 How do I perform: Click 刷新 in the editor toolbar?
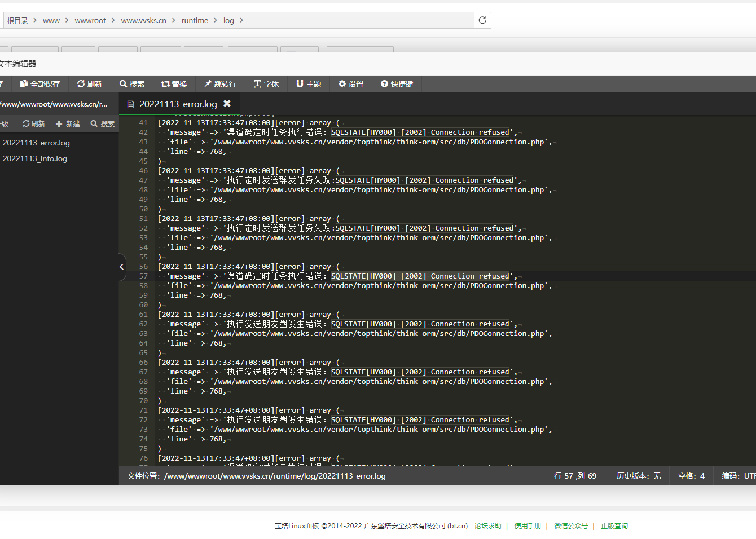(x=90, y=84)
